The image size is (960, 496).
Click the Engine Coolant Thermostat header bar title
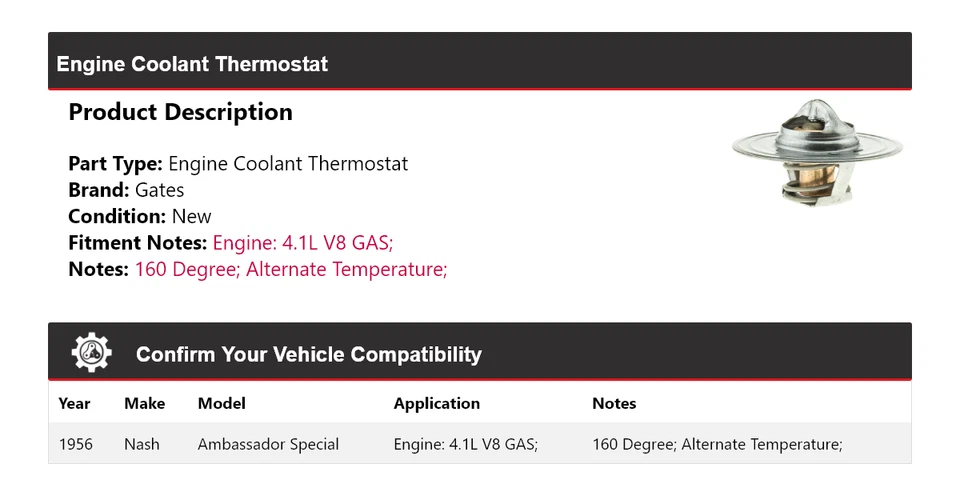point(192,64)
